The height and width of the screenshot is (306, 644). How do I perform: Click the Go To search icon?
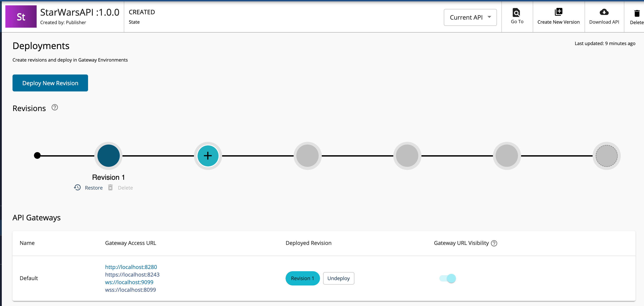[x=516, y=12]
